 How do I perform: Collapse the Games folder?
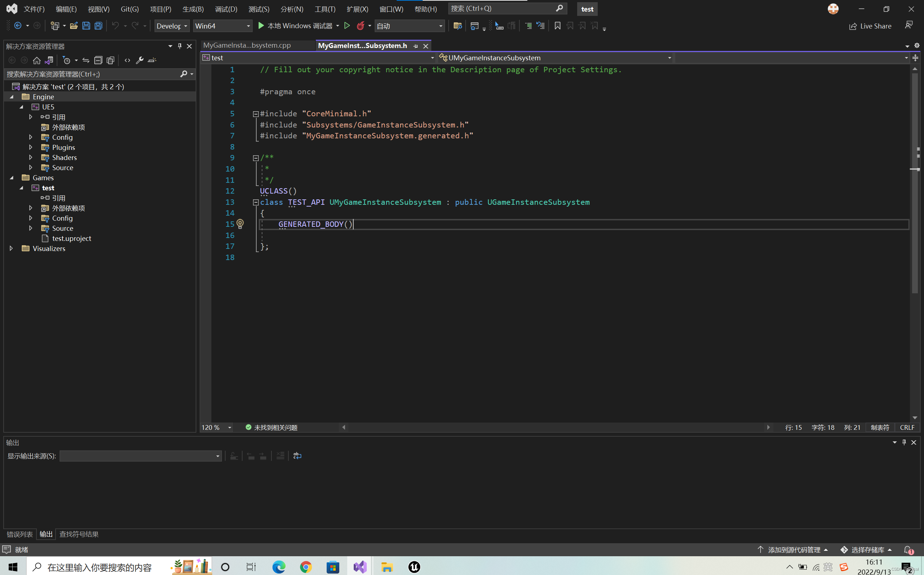(12, 178)
